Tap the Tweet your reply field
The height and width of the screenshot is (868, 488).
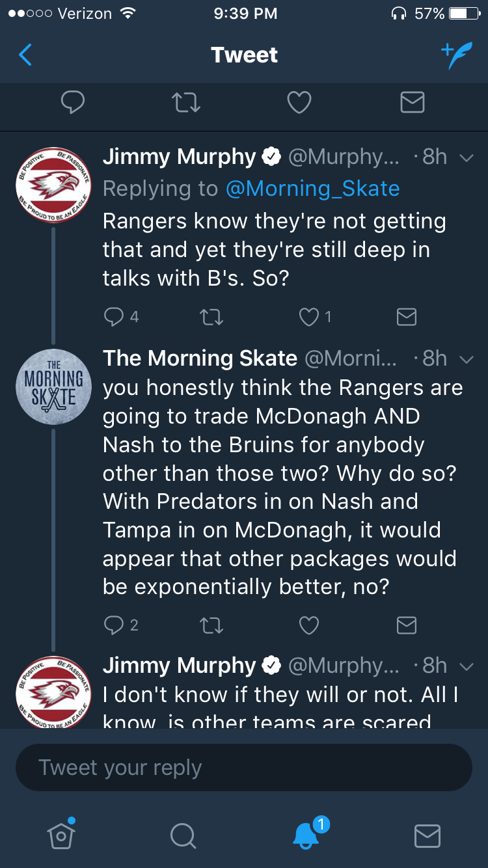pyautogui.click(x=244, y=768)
